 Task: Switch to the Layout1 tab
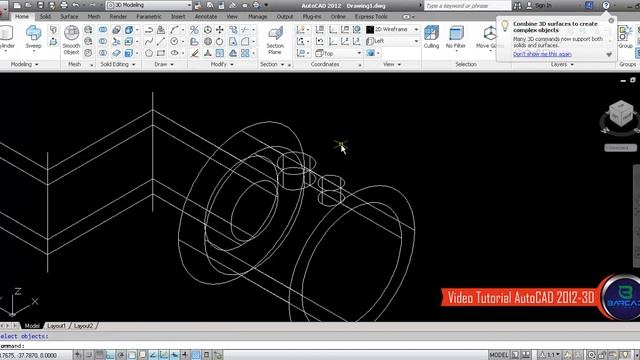(x=56, y=326)
